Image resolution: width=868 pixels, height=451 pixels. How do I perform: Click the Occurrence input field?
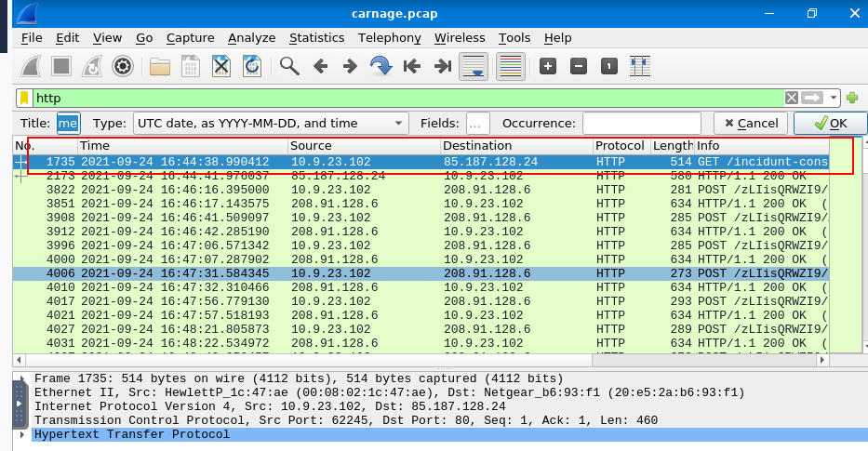point(641,123)
